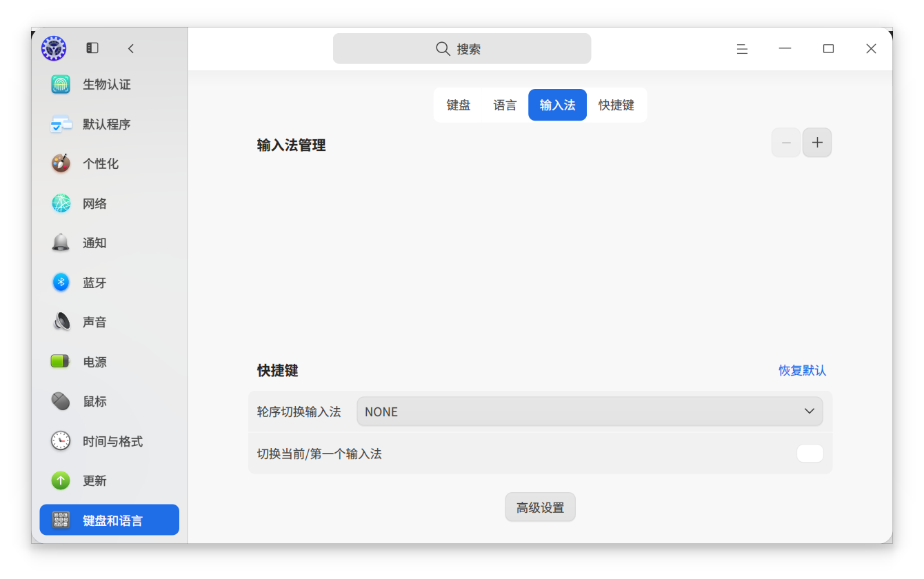Screen dimensions: 924x579
Task: Select 更新 in the sidebar
Action: coord(110,481)
